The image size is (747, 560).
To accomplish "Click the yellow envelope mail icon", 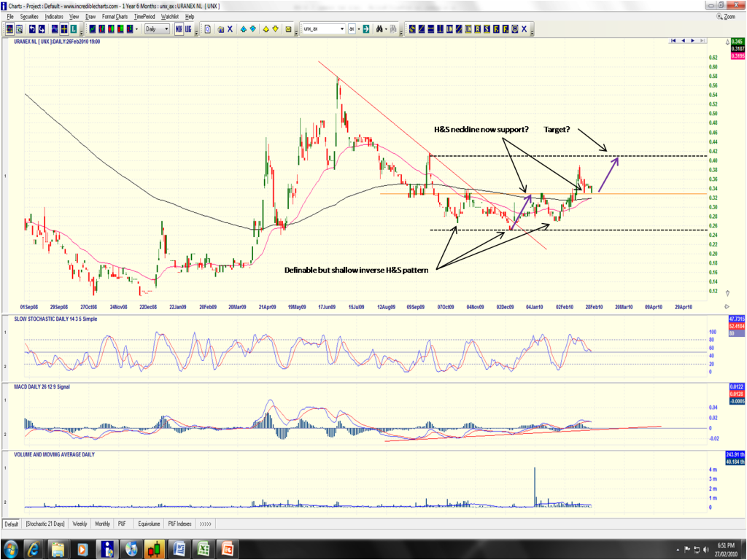I will point(288,29).
